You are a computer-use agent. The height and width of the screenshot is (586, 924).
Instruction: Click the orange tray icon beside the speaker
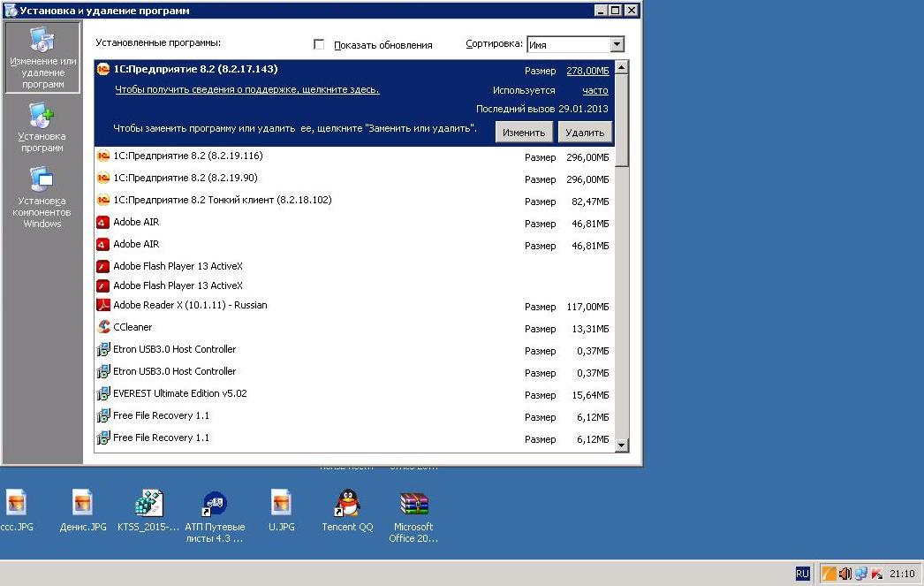(829, 574)
